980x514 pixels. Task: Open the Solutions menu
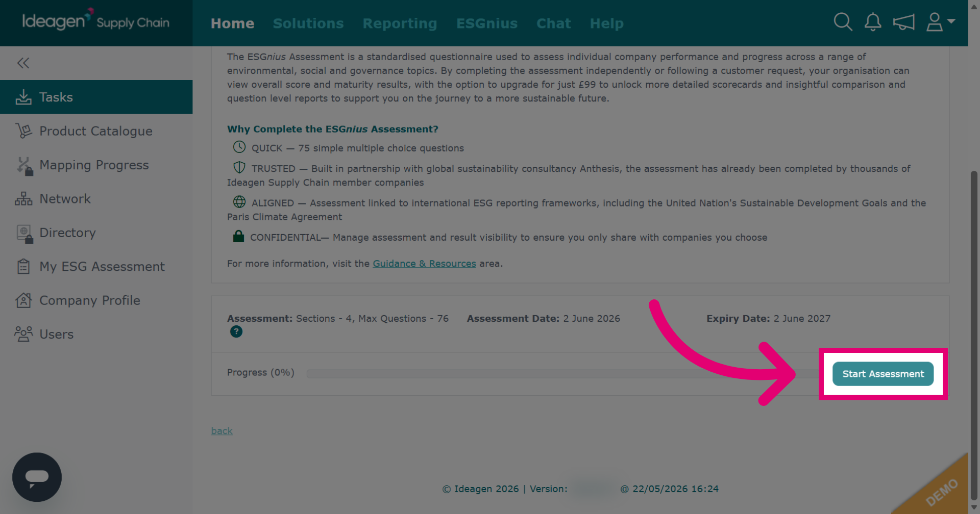click(x=308, y=23)
